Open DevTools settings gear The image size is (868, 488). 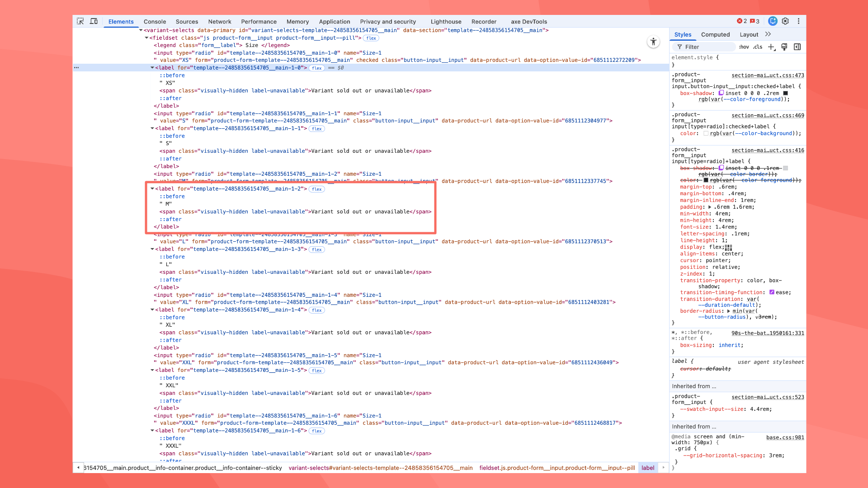(x=786, y=21)
